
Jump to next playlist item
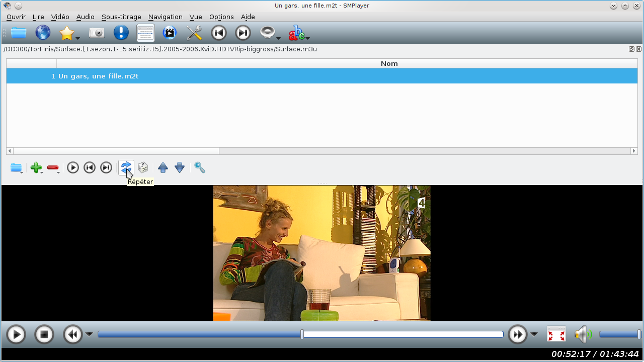pyautogui.click(x=106, y=167)
